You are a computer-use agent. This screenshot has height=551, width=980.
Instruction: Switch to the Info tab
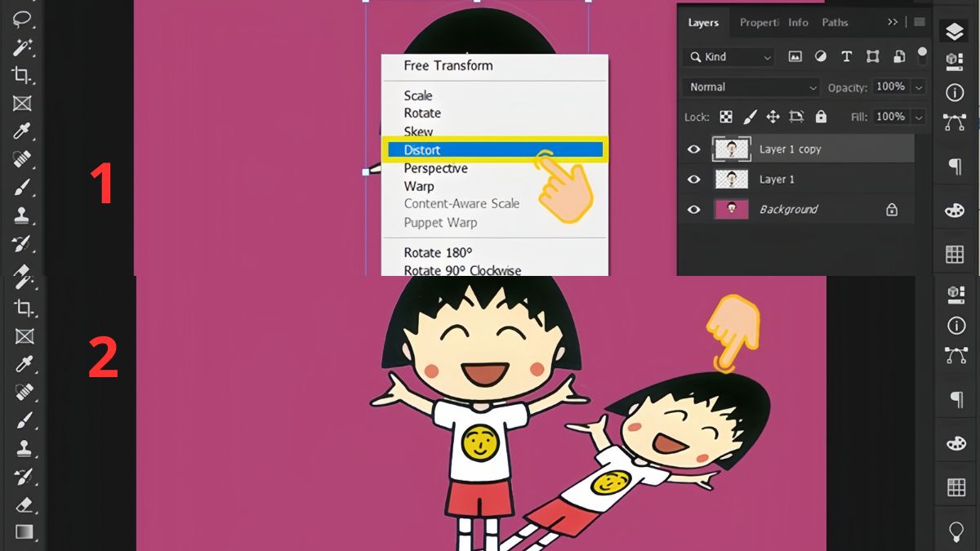(798, 22)
